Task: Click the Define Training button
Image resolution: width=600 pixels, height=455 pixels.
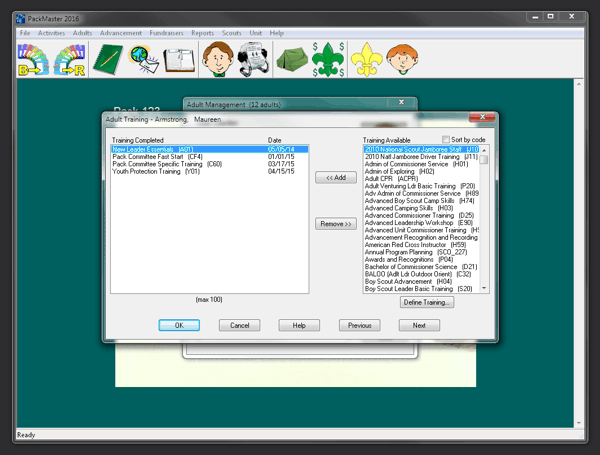Action: [427, 302]
